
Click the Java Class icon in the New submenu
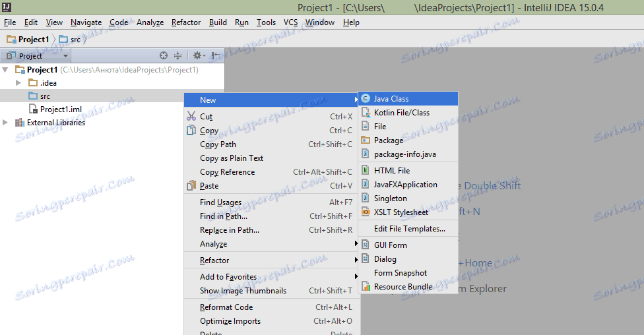coord(365,98)
